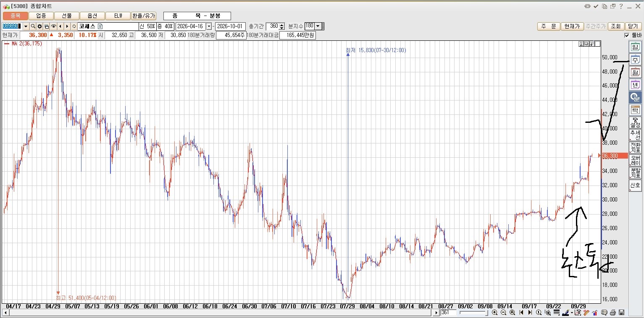Select the monthly 월 chart period icon
Viewport: 644px width, 318px height.
point(635,72)
